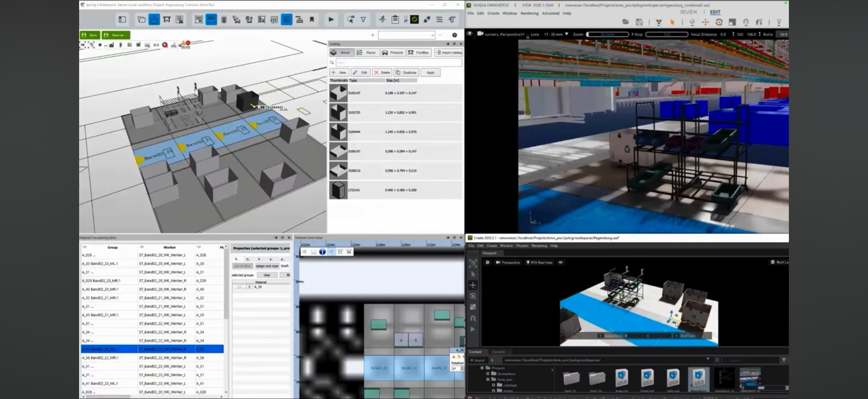Image resolution: width=868 pixels, height=399 pixels.
Task: Select the rotate tool in Create sidebar
Action: pos(473,296)
